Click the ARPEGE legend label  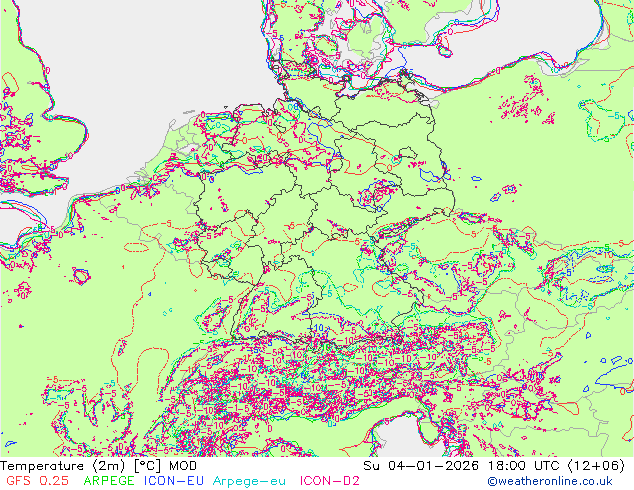(x=109, y=481)
